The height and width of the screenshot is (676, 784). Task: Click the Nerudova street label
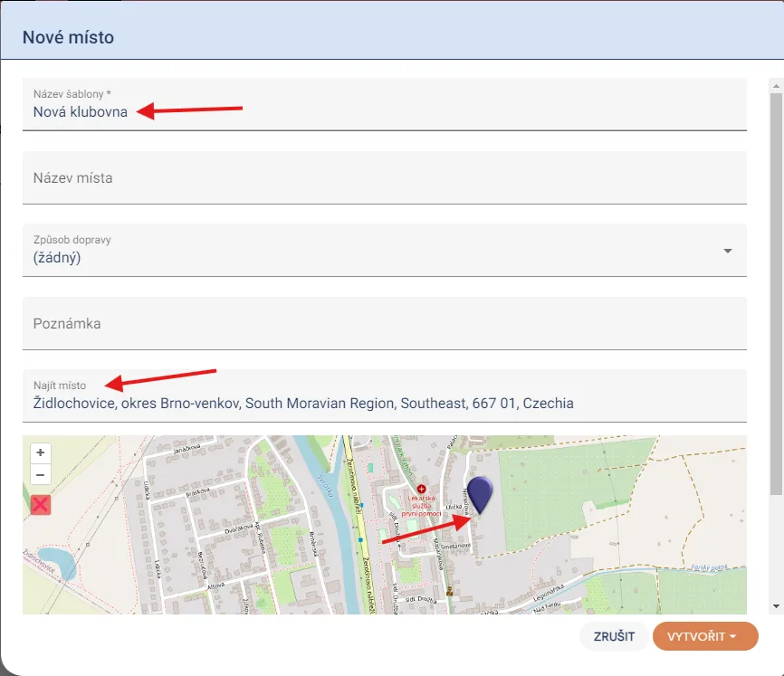click(x=466, y=501)
